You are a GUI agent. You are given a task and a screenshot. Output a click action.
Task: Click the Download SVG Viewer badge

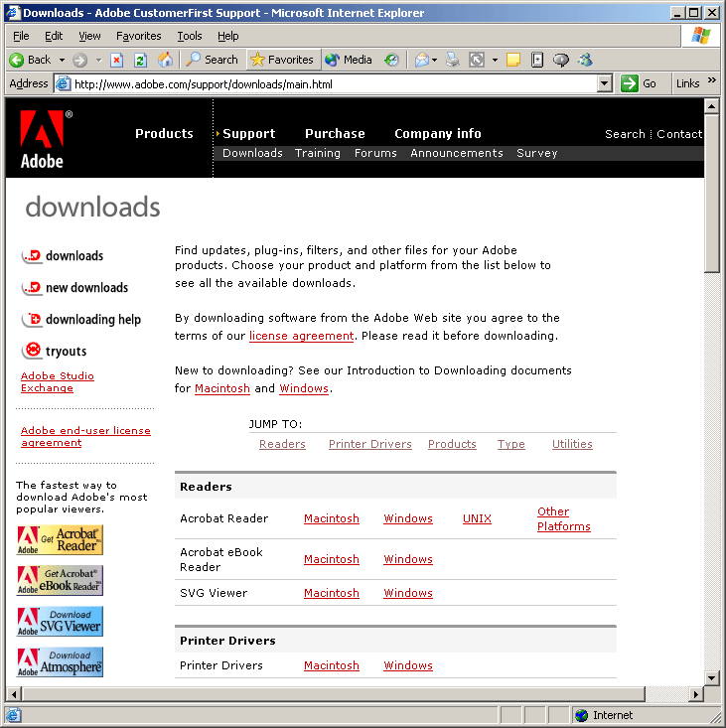point(60,621)
